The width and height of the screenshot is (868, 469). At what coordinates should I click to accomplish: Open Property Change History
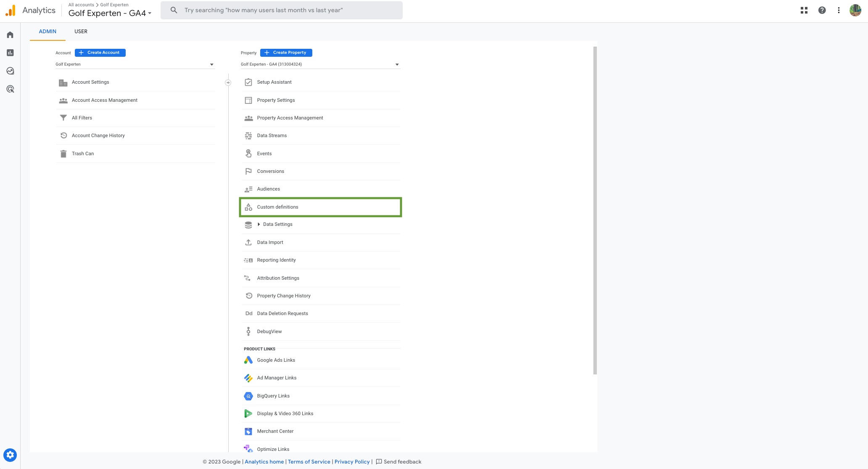(x=321, y=296)
